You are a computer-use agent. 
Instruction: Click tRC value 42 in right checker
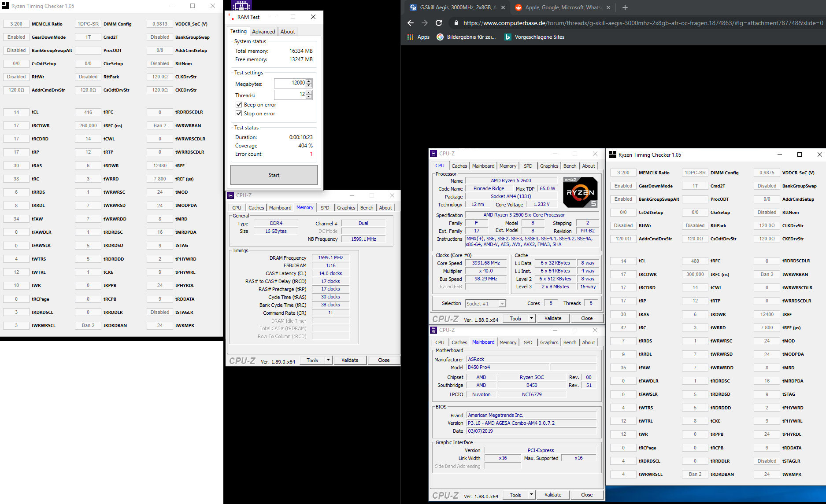(x=623, y=327)
